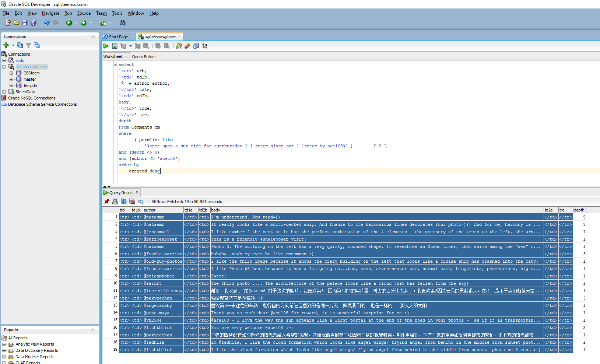Collapse the select statement fold marker

115,64
